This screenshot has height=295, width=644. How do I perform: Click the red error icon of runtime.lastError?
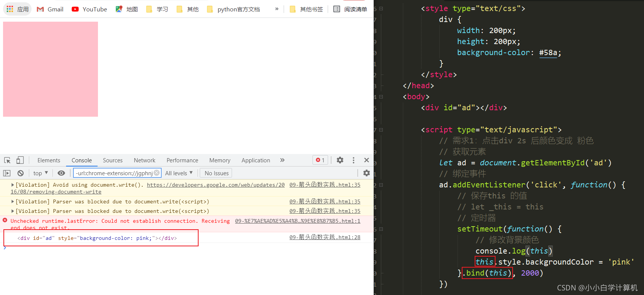pyautogui.click(x=5, y=220)
